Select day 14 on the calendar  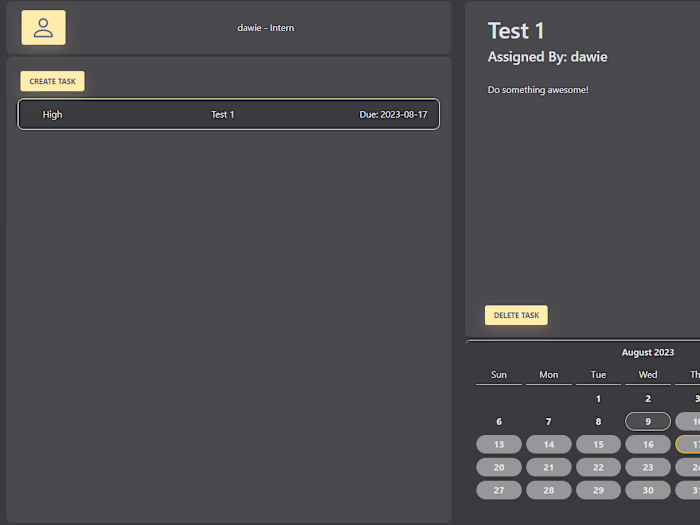tap(549, 445)
